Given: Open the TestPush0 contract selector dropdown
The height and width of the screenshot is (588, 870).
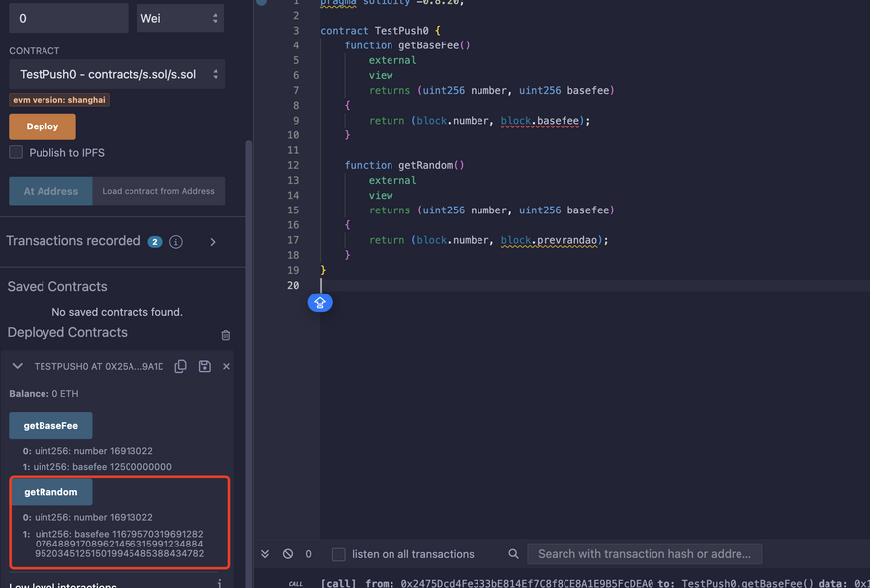Looking at the screenshot, I should tap(117, 74).
